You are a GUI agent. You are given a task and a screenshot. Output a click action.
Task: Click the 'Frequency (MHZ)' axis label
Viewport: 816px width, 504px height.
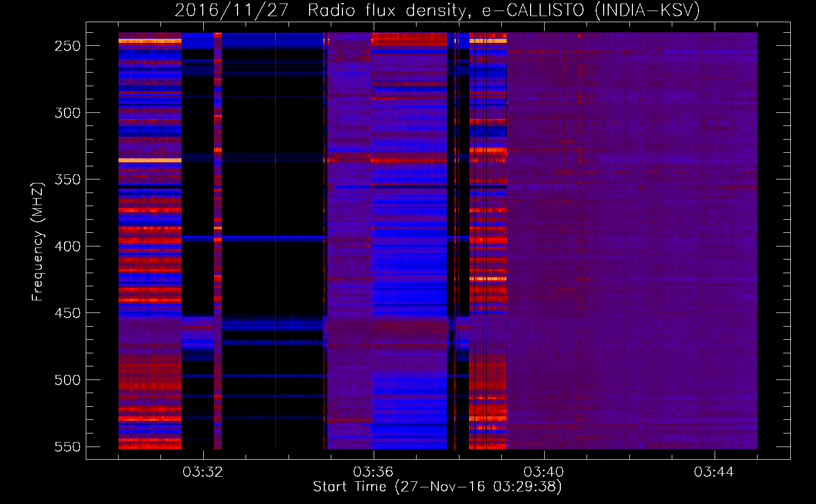[38, 242]
